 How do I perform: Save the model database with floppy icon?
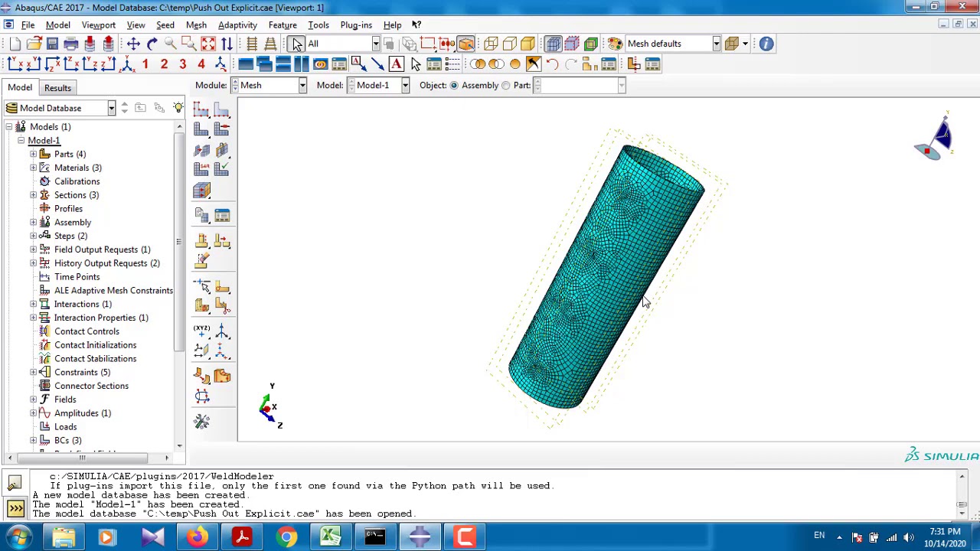point(52,44)
